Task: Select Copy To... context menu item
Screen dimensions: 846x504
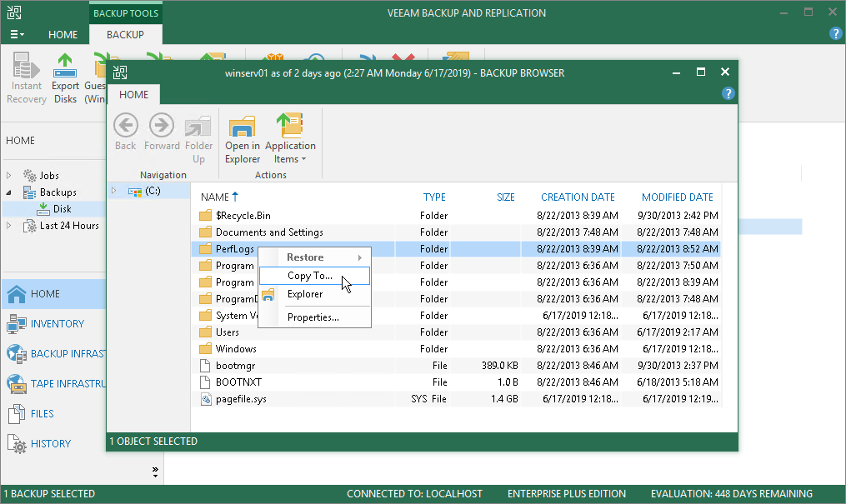Action: [x=314, y=276]
